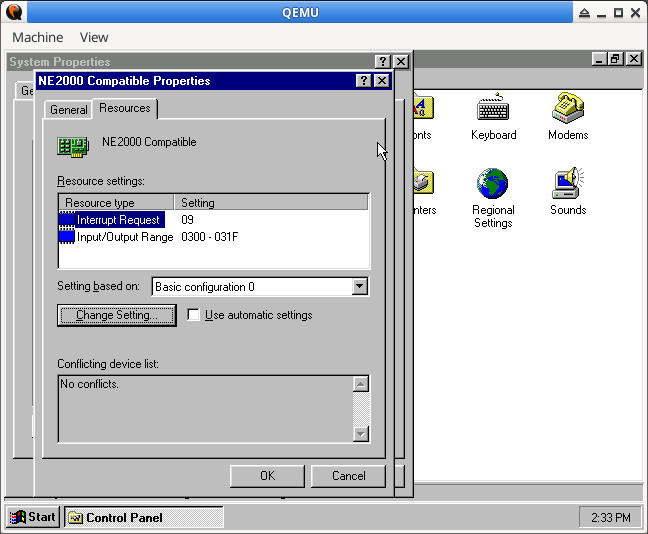This screenshot has height=534, width=648.
Task: Dismiss dialog with the Cancel button
Action: [x=348, y=476]
